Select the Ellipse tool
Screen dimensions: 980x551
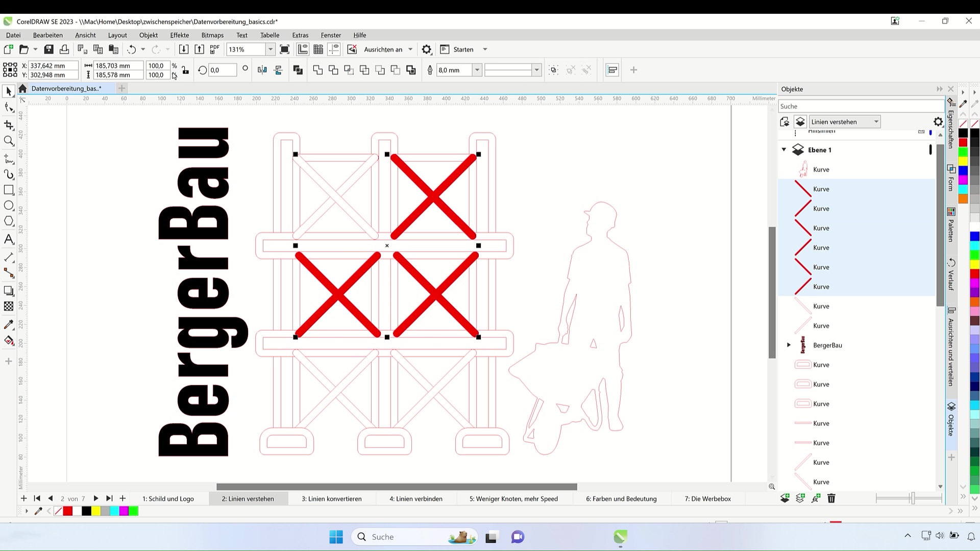tap(9, 206)
